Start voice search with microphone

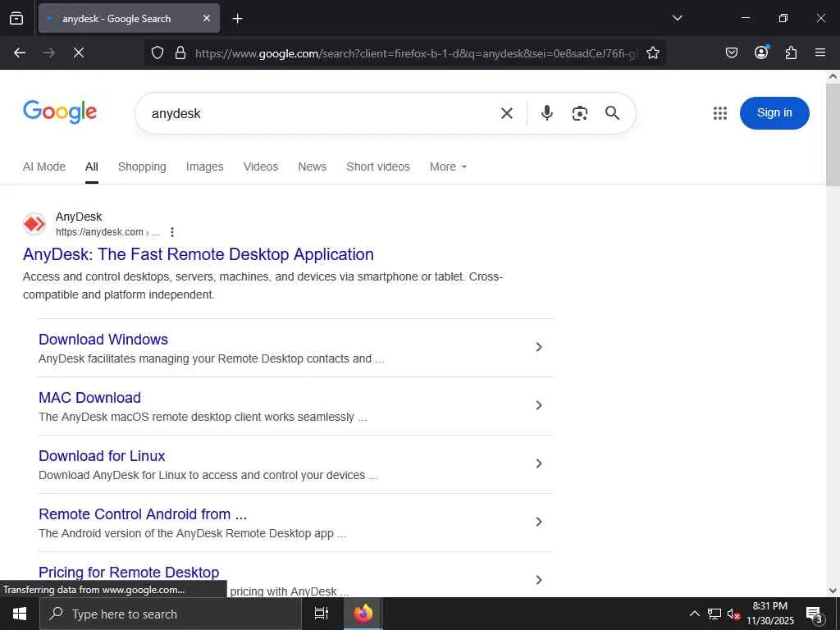[546, 113]
